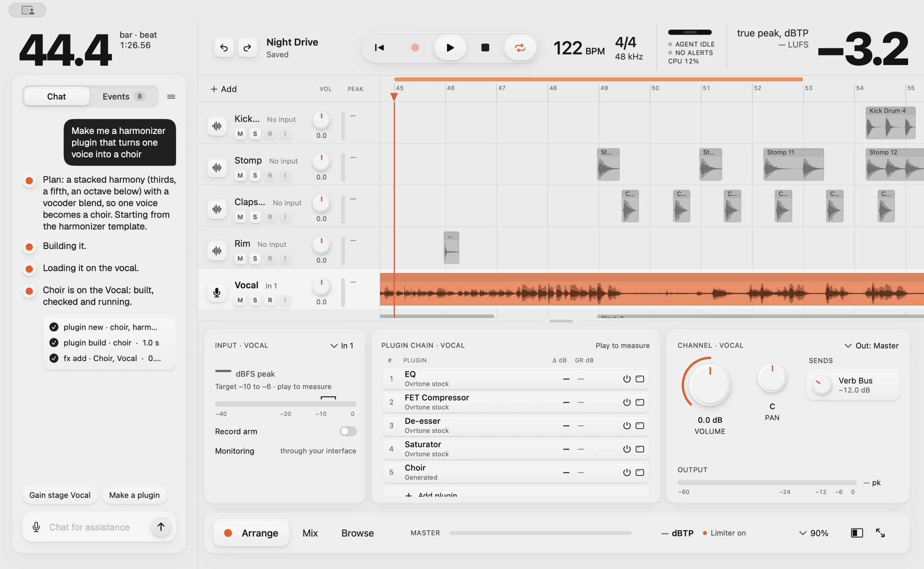Record-arm the Vocal track with R
This screenshot has width=924, height=569.
(270, 300)
